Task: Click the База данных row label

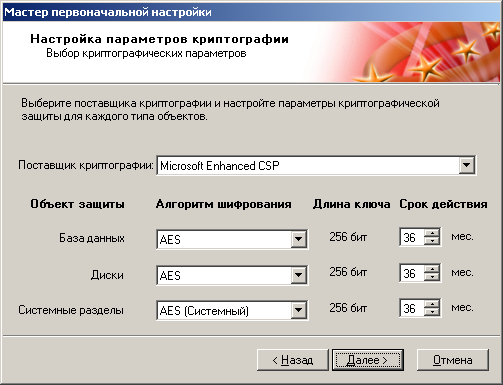Action: (x=92, y=238)
